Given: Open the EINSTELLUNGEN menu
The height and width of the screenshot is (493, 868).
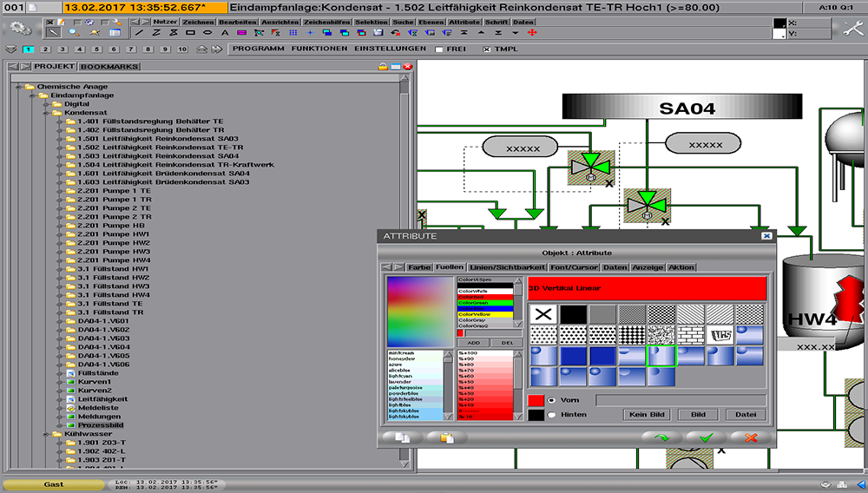Looking at the screenshot, I should [391, 49].
